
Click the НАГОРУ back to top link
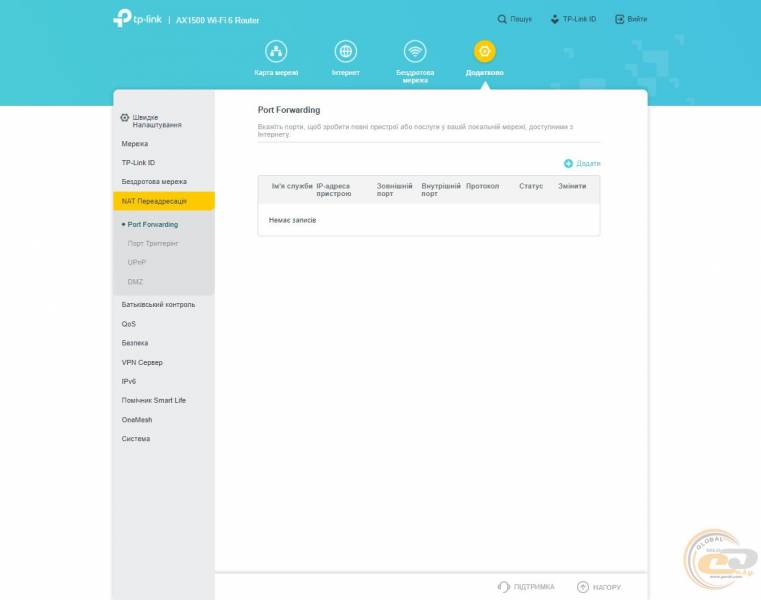click(607, 587)
